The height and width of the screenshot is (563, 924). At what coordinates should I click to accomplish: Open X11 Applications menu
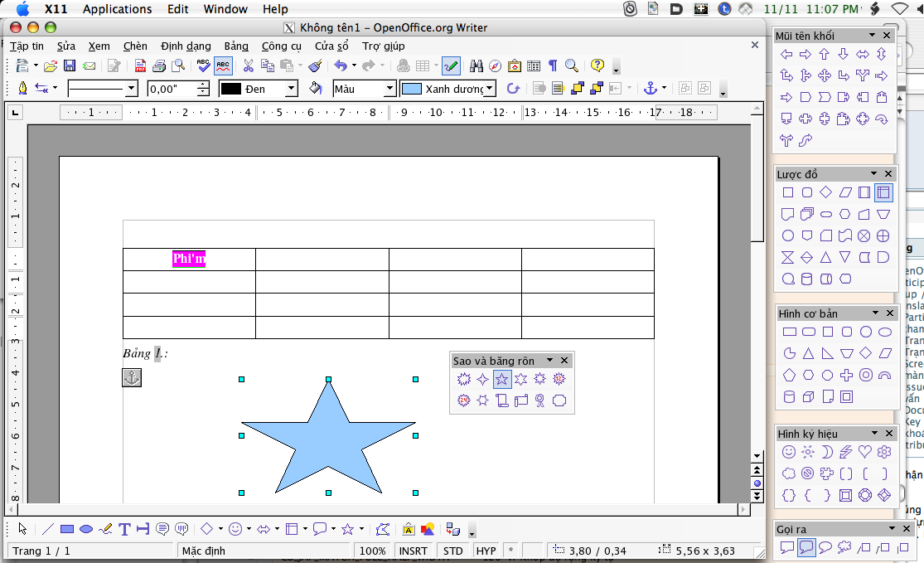118,9
